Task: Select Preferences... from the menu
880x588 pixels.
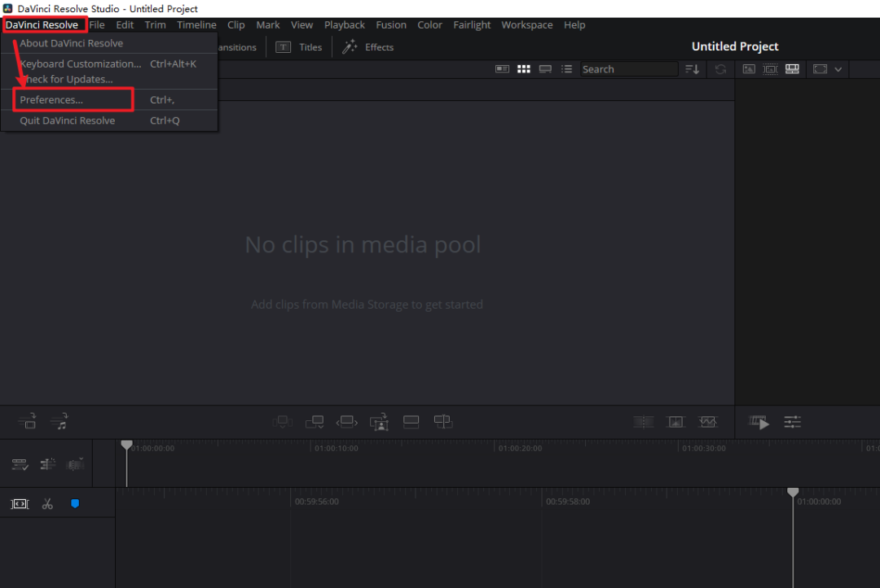Action: point(51,100)
